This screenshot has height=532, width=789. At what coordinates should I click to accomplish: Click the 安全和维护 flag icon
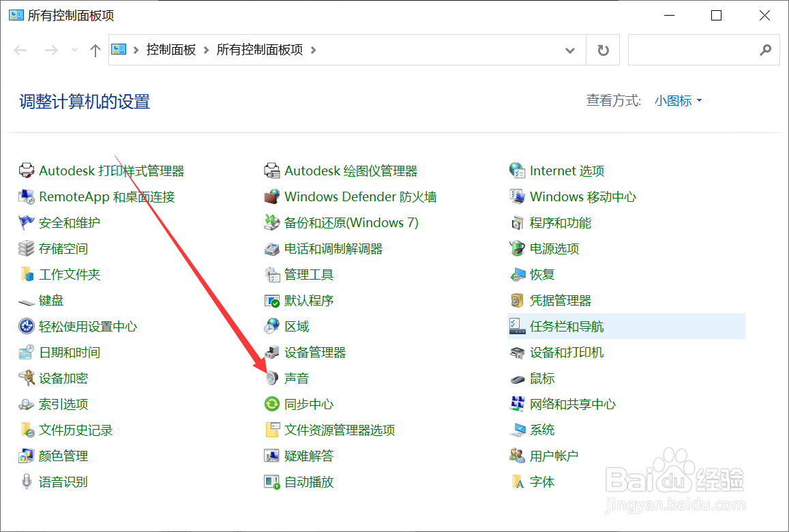click(x=26, y=222)
